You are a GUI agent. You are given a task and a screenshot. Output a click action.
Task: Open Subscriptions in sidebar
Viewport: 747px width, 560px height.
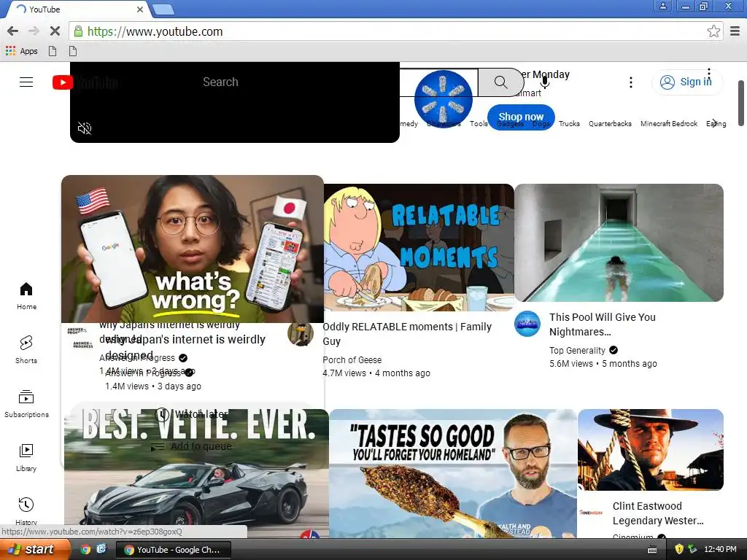pyautogui.click(x=26, y=403)
